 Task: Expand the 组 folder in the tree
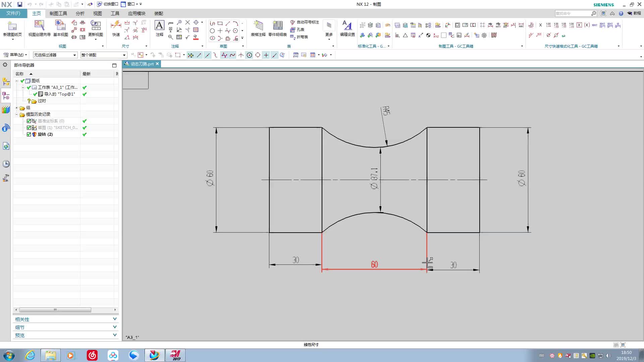[x=16, y=108]
